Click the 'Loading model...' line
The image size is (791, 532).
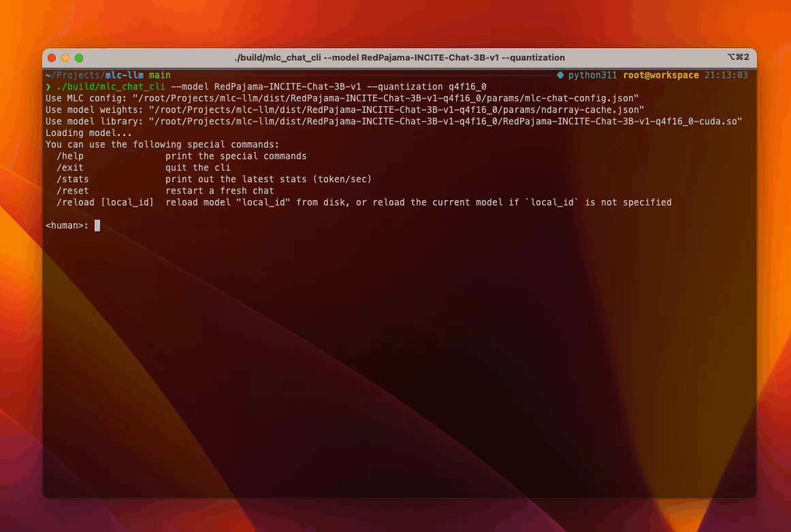(88, 133)
